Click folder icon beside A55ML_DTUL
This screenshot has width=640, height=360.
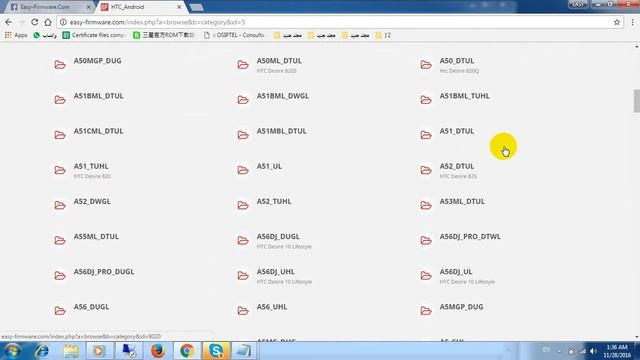coord(60,240)
